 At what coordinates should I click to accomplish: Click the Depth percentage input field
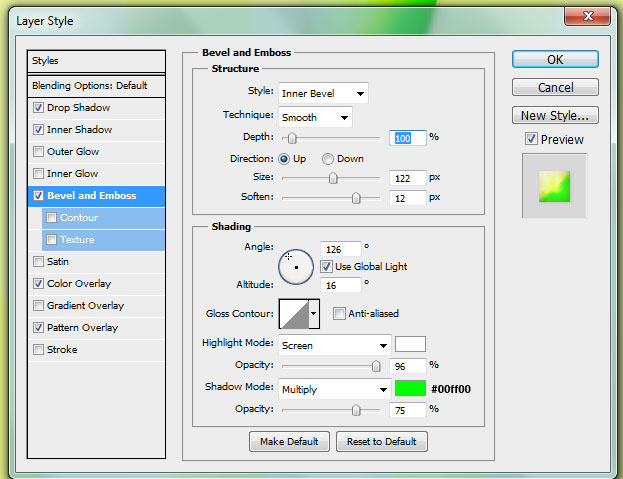point(406,137)
